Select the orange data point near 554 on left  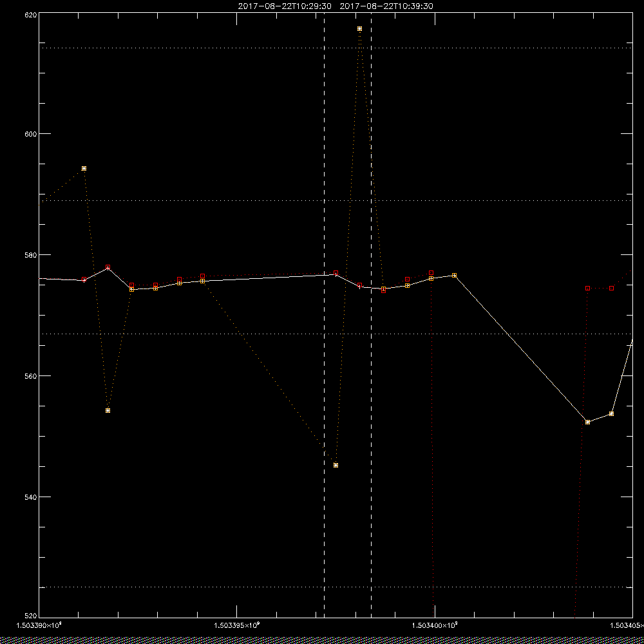point(108,411)
